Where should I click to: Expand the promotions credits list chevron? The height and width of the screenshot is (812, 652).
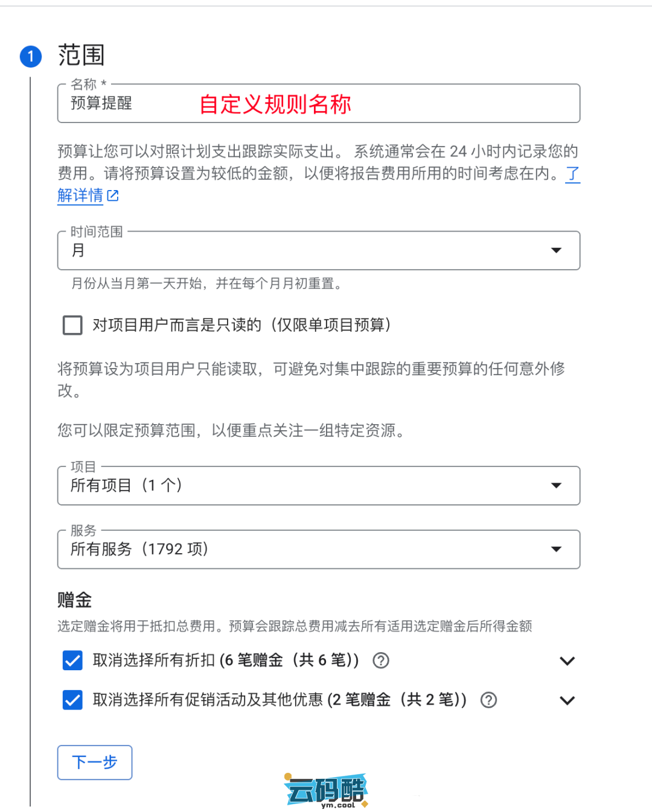click(x=567, y=700)
